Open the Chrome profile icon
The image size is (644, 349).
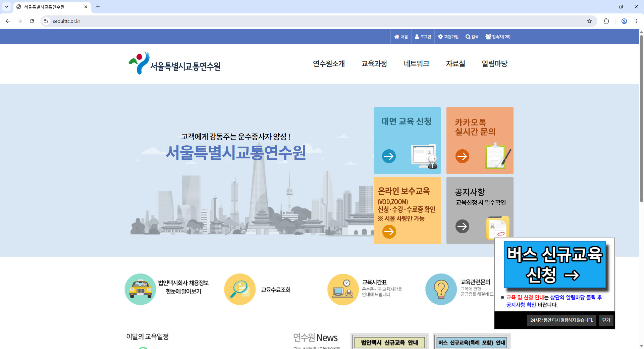(x=624, y=21)
